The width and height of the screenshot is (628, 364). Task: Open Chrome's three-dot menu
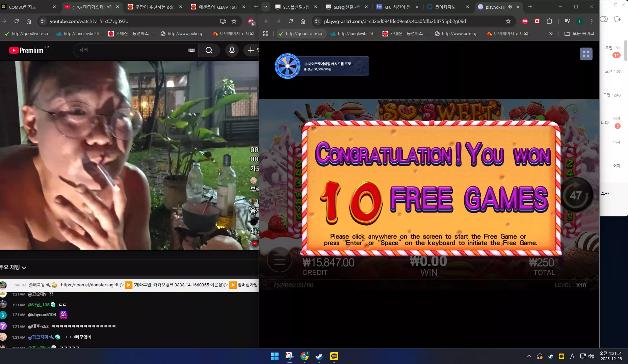coord(592,21)
